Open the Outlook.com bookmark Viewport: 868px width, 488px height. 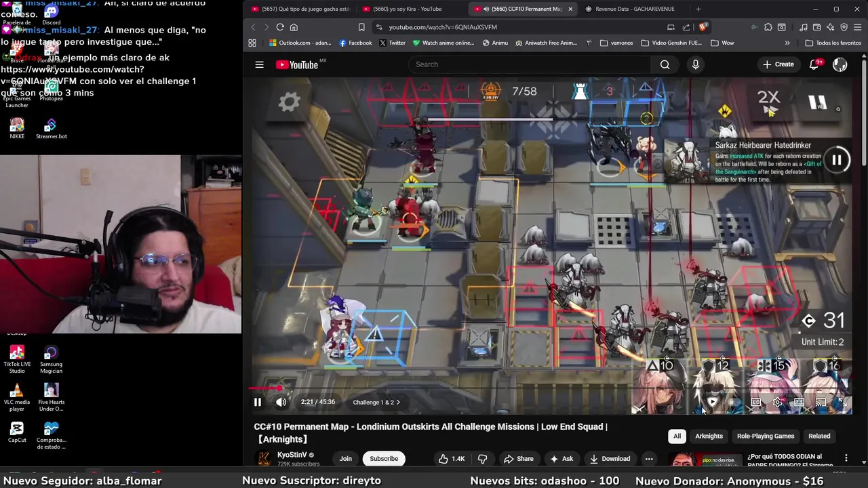coord(300,43)
